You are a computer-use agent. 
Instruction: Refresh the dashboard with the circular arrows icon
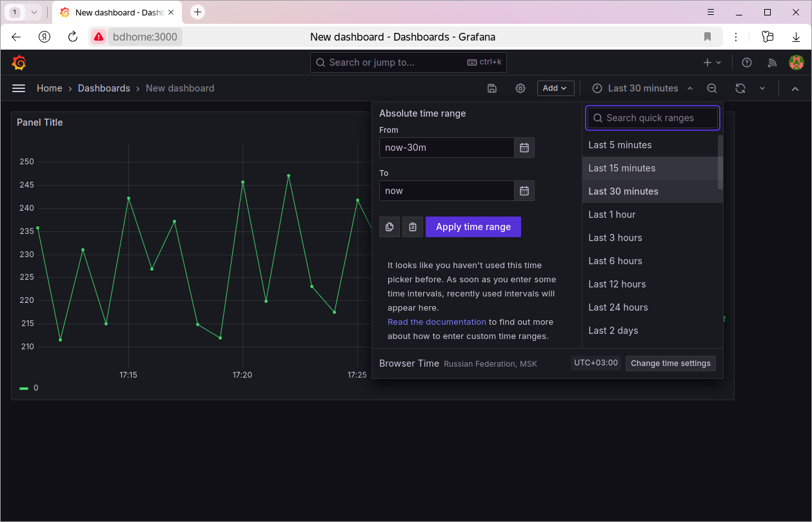[740, 88]
